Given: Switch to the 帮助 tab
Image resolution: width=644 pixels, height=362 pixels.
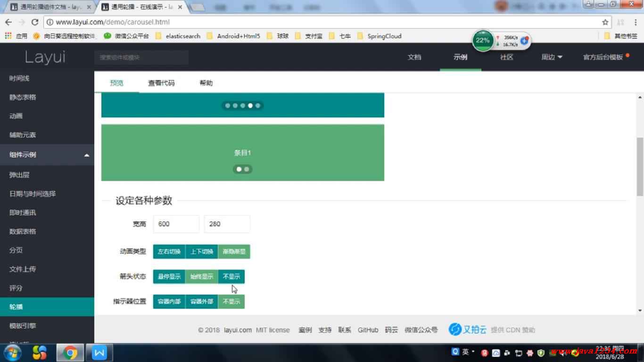Looking at the screenshot, I should click(x=206, y=83).
